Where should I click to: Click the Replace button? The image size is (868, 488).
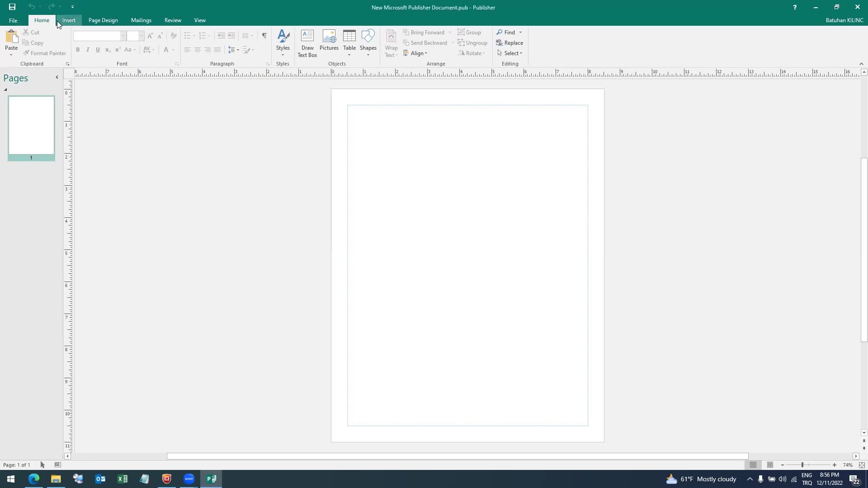click(x=509, y=43)
